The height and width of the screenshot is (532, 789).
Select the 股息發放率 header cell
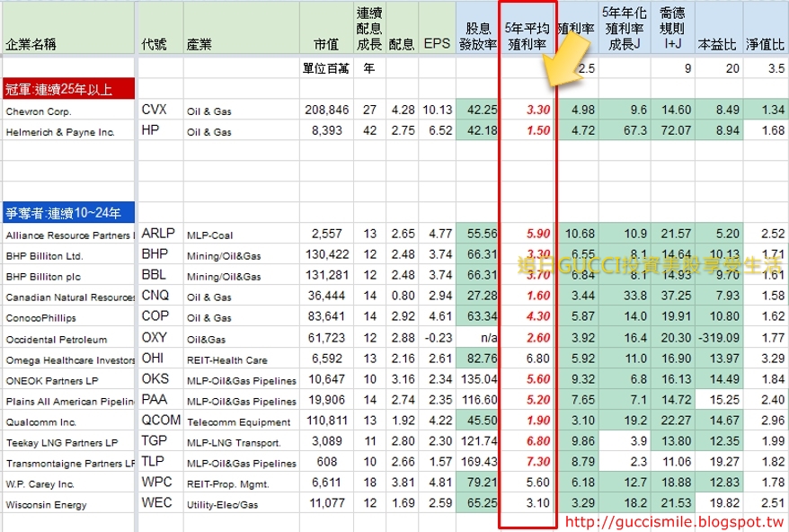click(x=478, y=28)
